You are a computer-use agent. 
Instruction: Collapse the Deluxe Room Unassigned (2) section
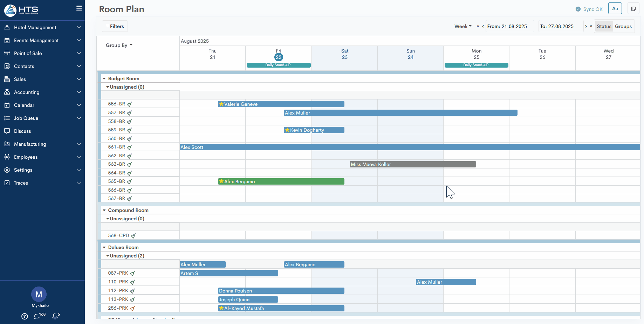[108, 256]
